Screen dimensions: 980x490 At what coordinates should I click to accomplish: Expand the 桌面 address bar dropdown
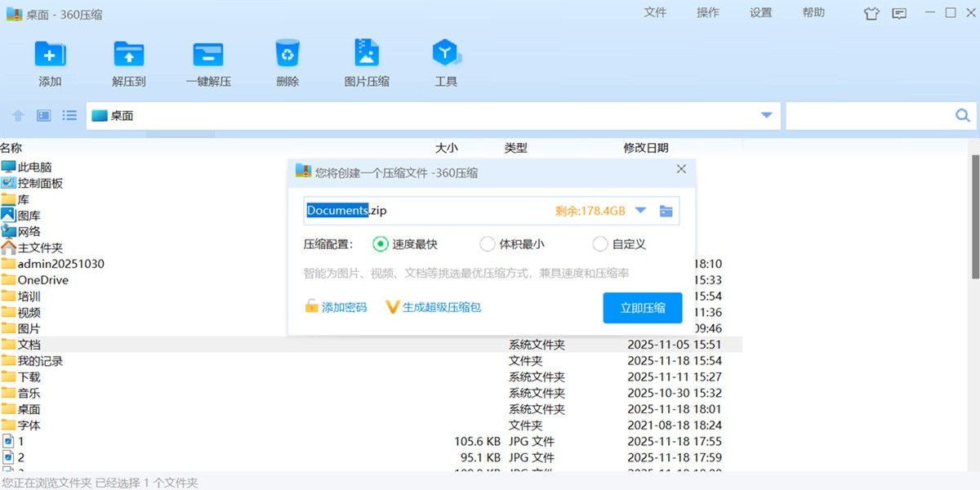coord(766,115)
